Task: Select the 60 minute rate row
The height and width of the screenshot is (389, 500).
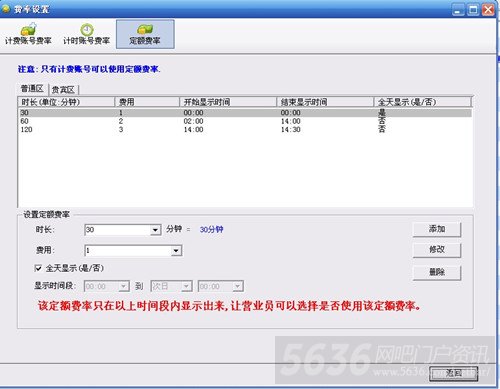Action: pos(245,121)
